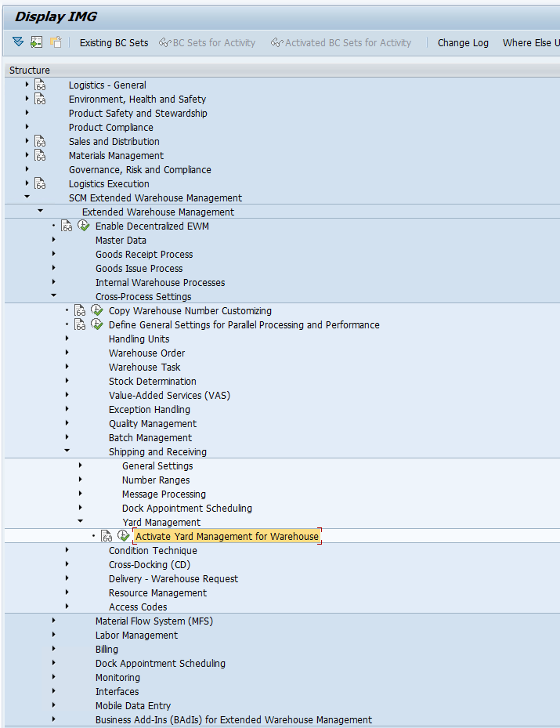Open the Change Log
560x728 pixels.
pyautogui.click(x=463, y=43)
